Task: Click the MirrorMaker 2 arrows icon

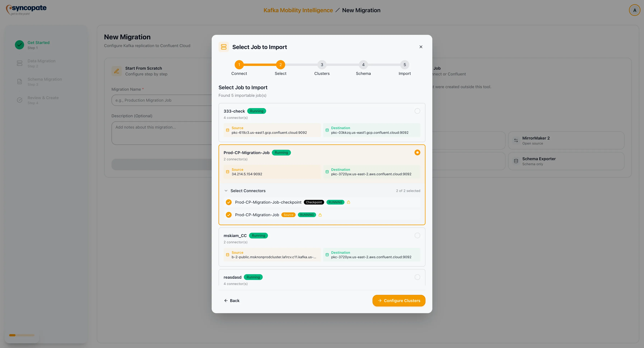Action: point(516,140)
